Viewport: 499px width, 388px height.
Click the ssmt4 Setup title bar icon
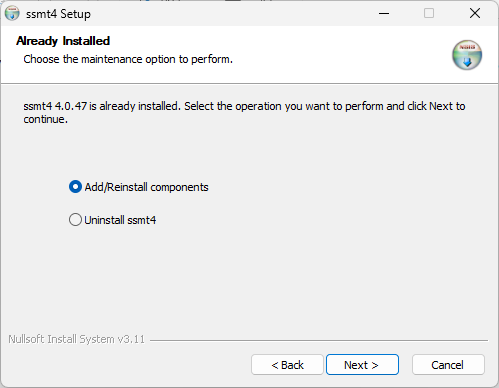coord(12,14)
